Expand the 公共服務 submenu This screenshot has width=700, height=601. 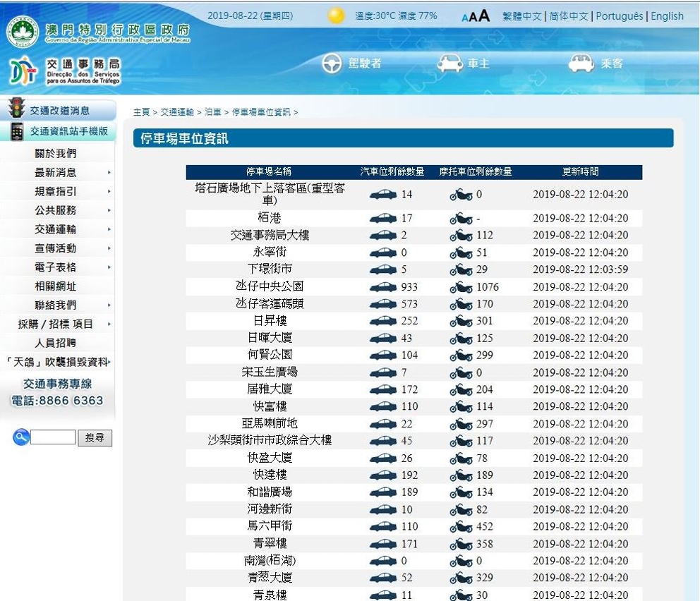(x=109, y=211)
